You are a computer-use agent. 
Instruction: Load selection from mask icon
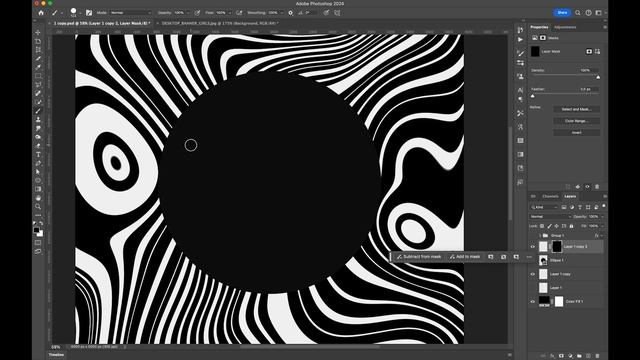568,187
